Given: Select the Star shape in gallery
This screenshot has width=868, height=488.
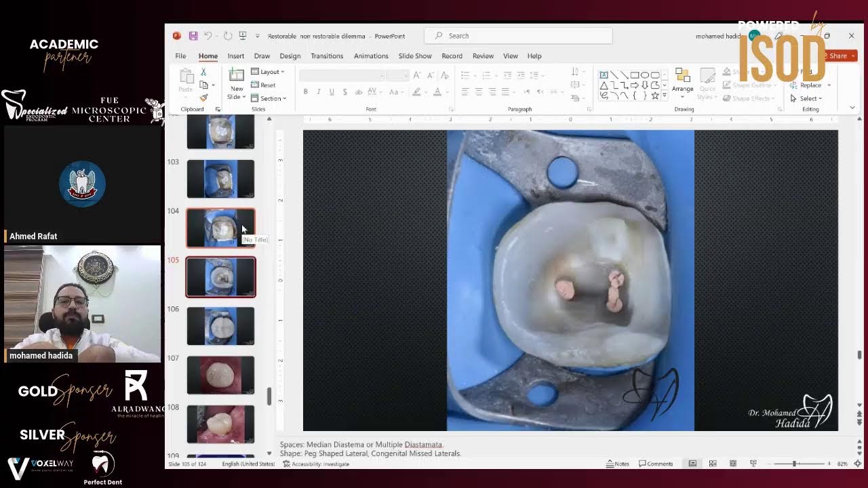Looking at the screenshot, I should (x=655, y=96).
